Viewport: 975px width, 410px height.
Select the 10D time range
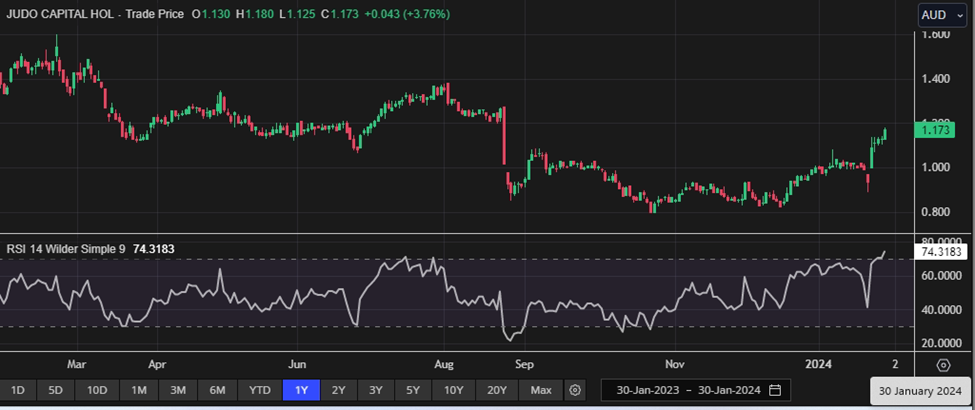(x=97, y=390)
